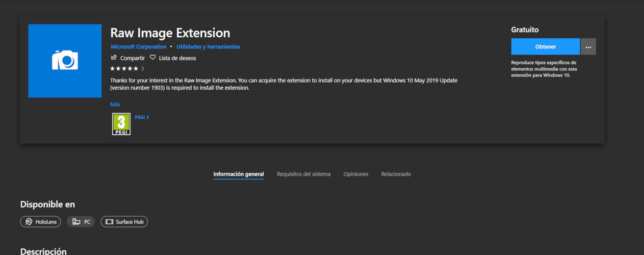This screenshot has width=644, height=255.
Task: Expand the description with the Más link
Action: [115, 104]
